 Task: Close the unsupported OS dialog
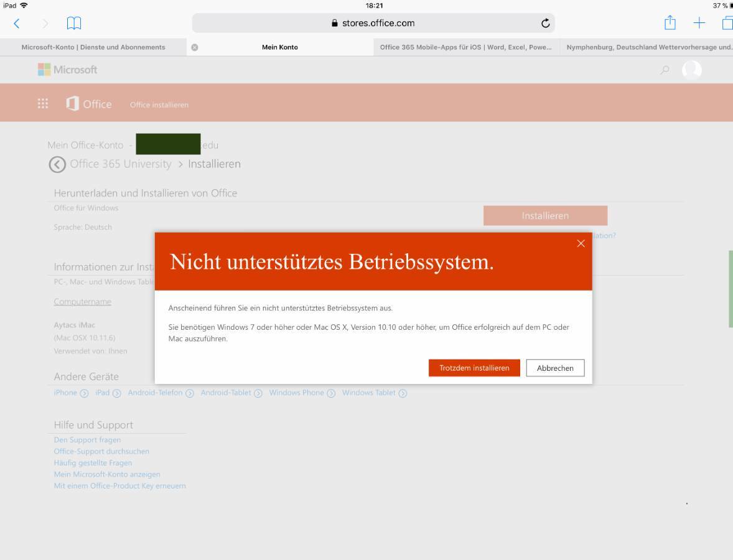click(581, 243)
